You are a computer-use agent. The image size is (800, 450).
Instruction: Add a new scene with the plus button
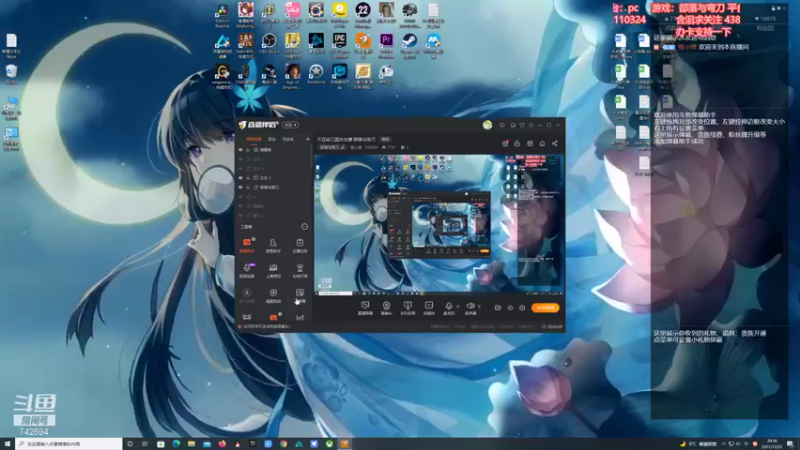(307, 139)
